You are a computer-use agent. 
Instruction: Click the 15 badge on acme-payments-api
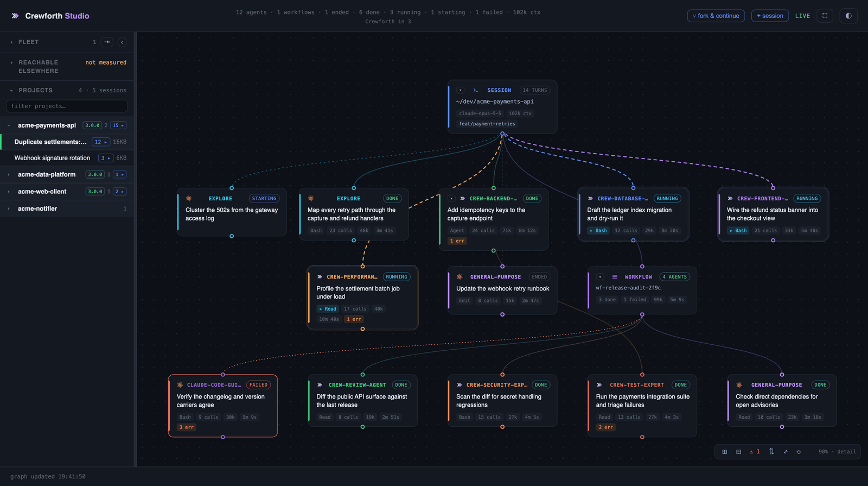click(x=118, y=125)
